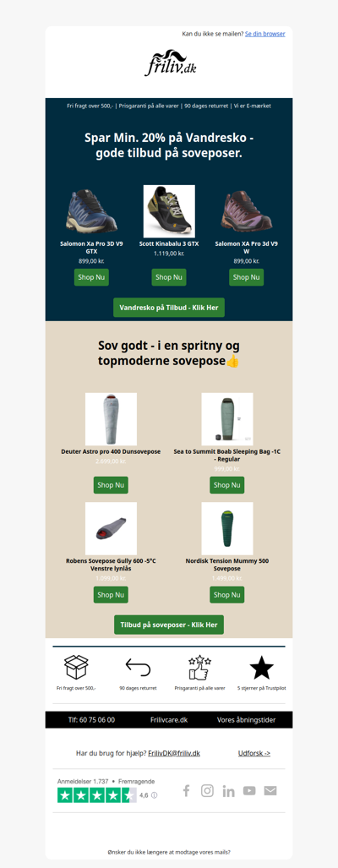The height and width of the screenshot is (868, 338).
Task: Open the 'Udforsk ->' link
Action: tap(253, 753)
